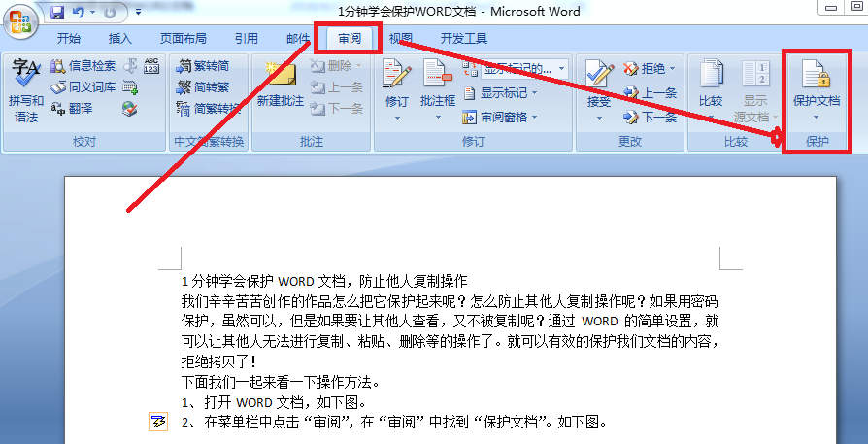Expand the arrow under 接受

click(x=599, y=118)
